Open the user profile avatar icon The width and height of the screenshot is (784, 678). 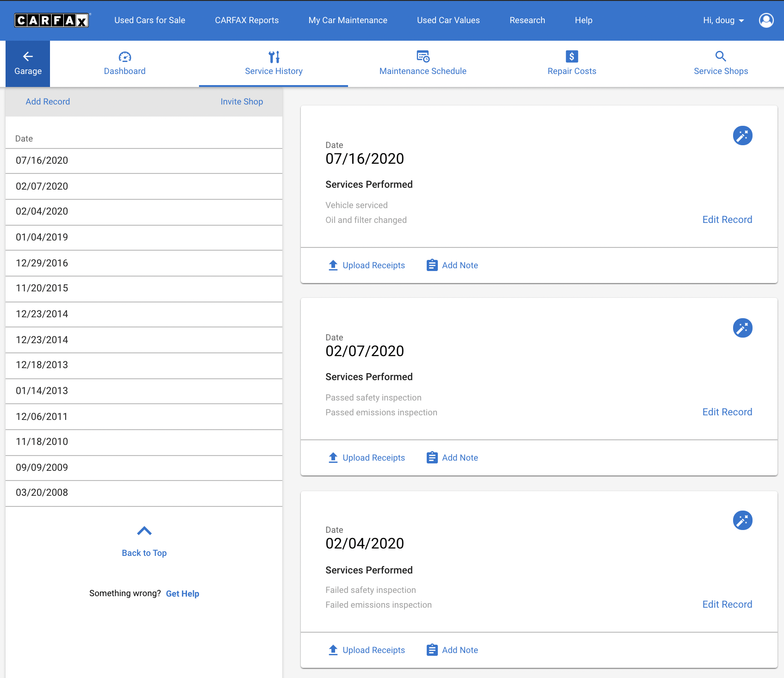766,20
